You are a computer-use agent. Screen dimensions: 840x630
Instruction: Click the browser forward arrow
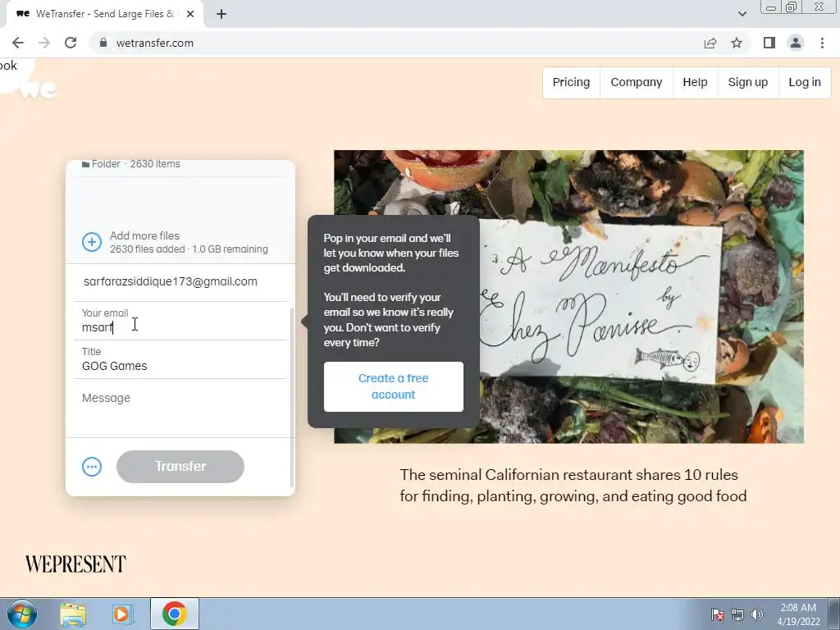[44, 43]
